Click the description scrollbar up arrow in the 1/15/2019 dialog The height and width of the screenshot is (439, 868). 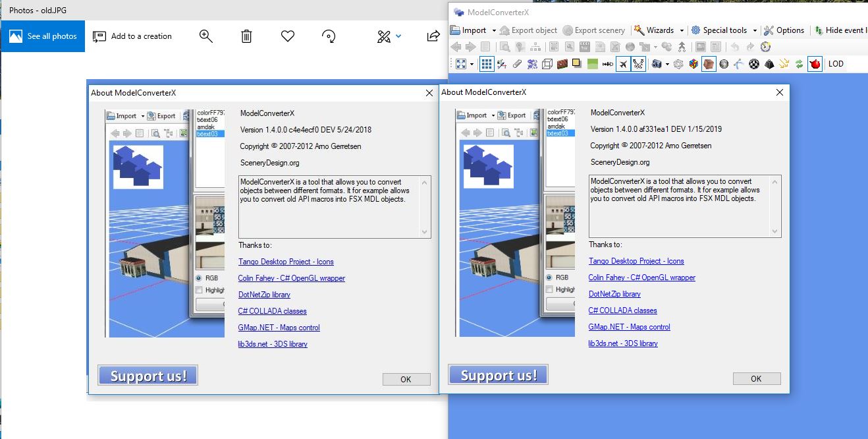point(775,181)
